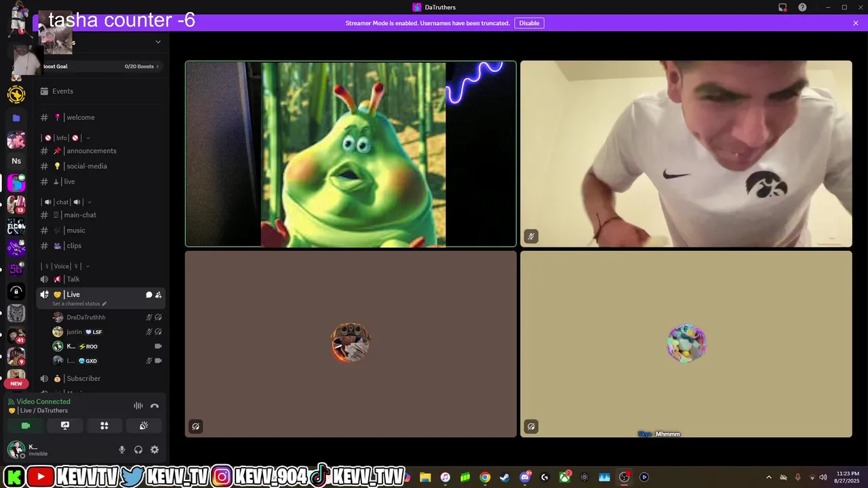
Task: Select DreDaTruthhh in the voice list
Action: [x=86, y=317]
